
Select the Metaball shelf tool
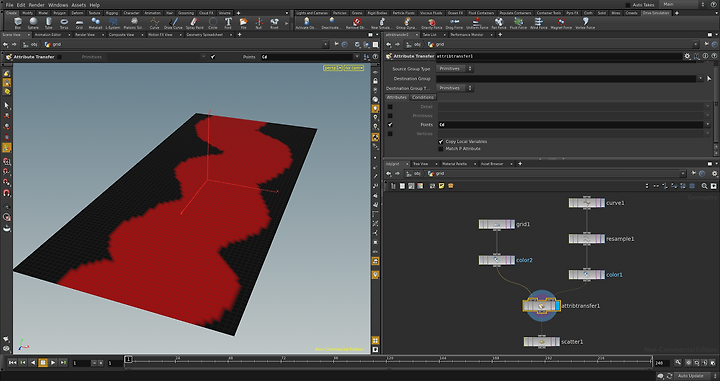[x=96, y=23]
